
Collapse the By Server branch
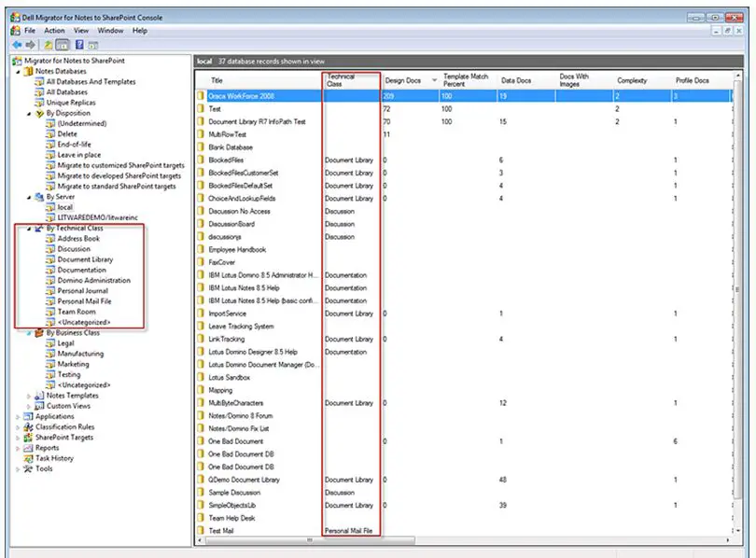coord(30,198)
